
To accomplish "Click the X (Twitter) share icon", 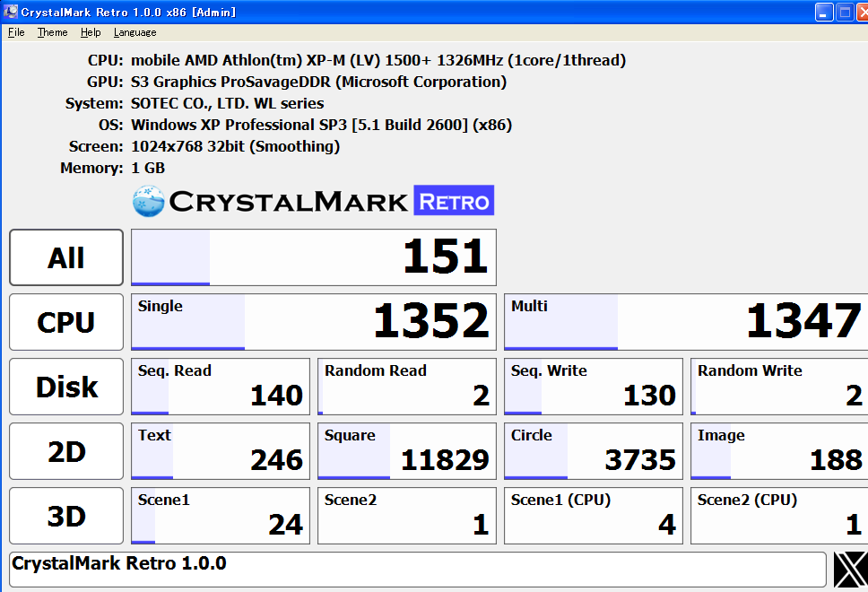I will click(851, 570).
